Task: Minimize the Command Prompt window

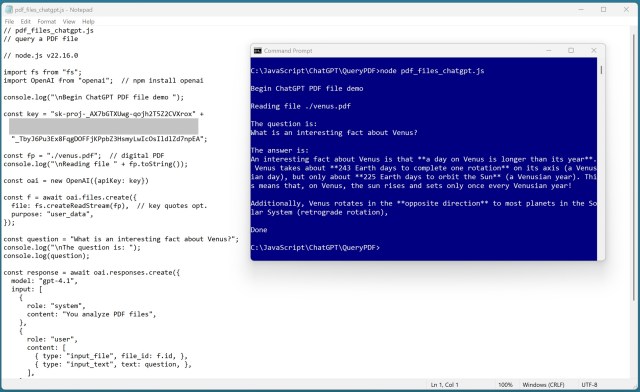Action: 549,50
